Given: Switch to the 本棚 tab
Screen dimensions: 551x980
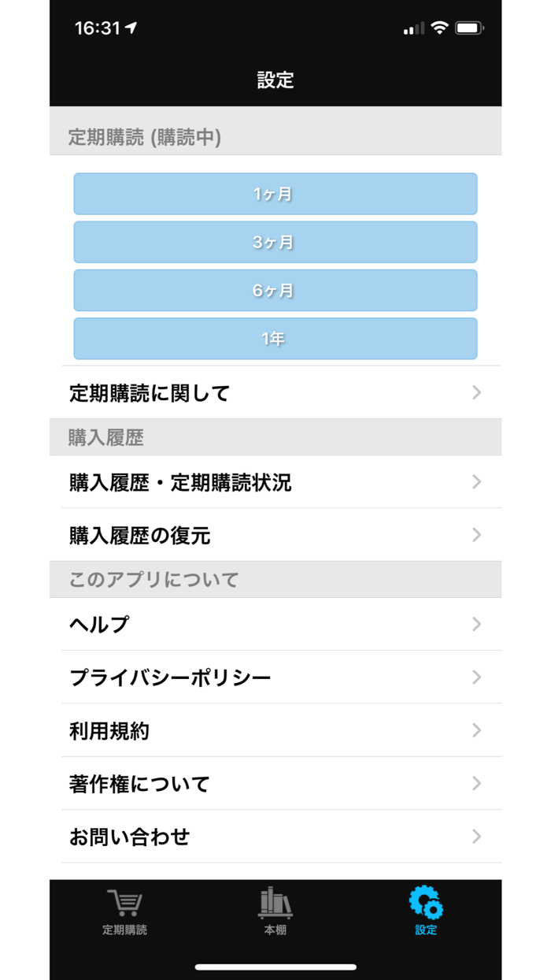Looking at the screenshot, I should pos(275,914).
